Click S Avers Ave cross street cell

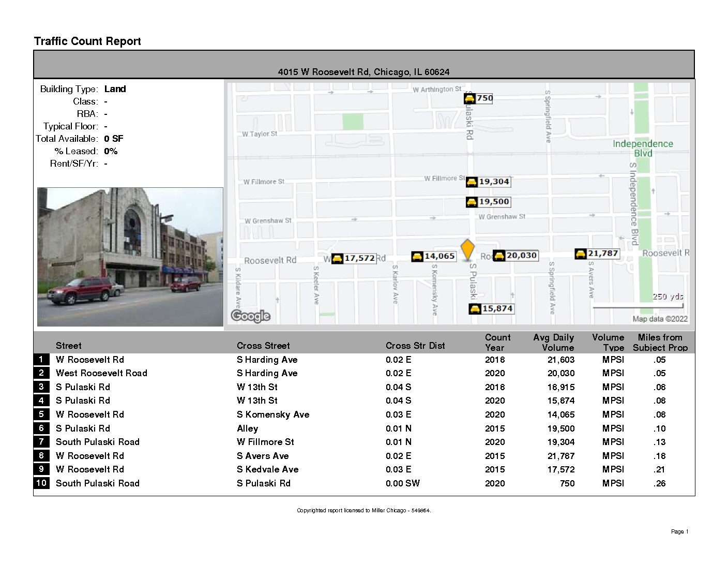pos(263,456)
